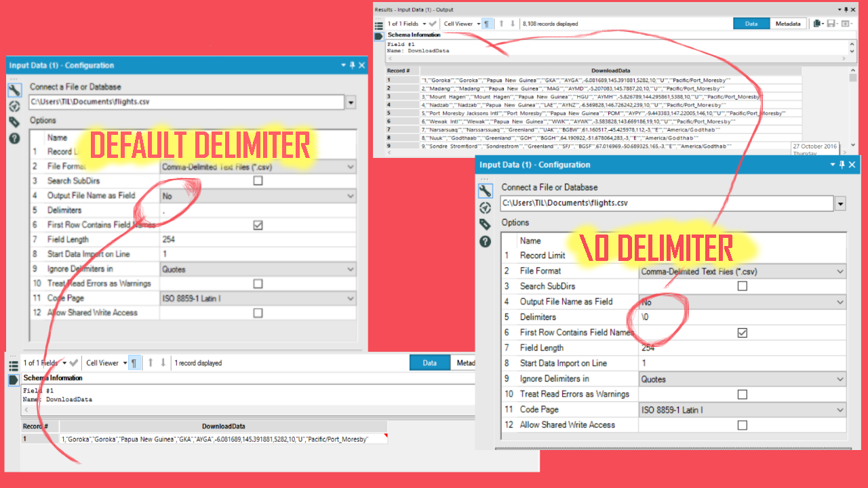Open the Cell Viewer dropdown in the 1-record Results window
This screenshot has height=488, width=868.
[106, 363]
